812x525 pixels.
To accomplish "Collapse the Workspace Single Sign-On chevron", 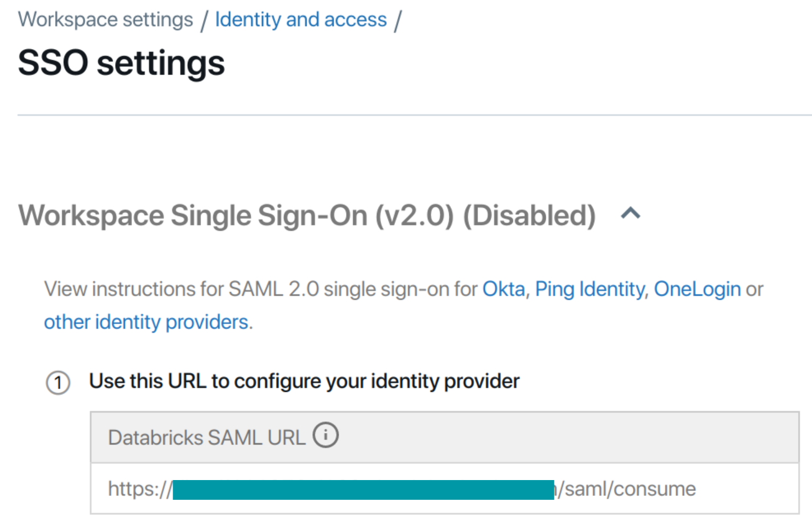I will (631, 213).
